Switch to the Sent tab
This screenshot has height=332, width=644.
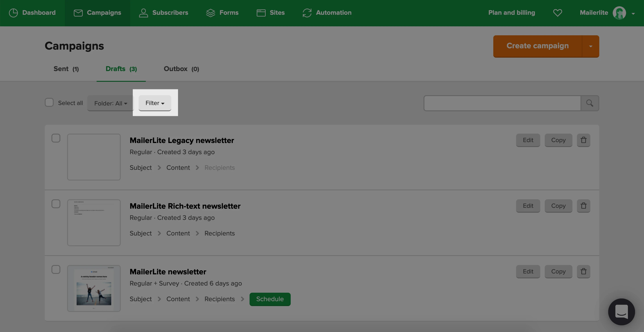pos(66,69)
